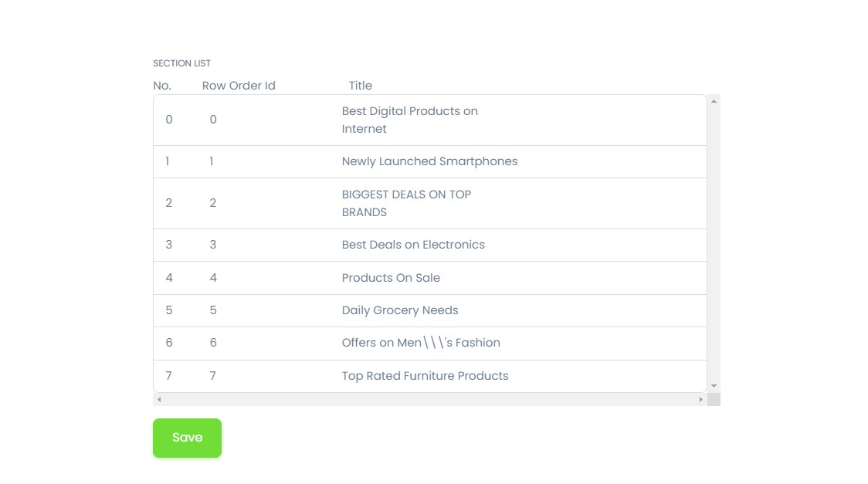
Task: Click the section list scroll-down arrow
Action: coord(714,385)
